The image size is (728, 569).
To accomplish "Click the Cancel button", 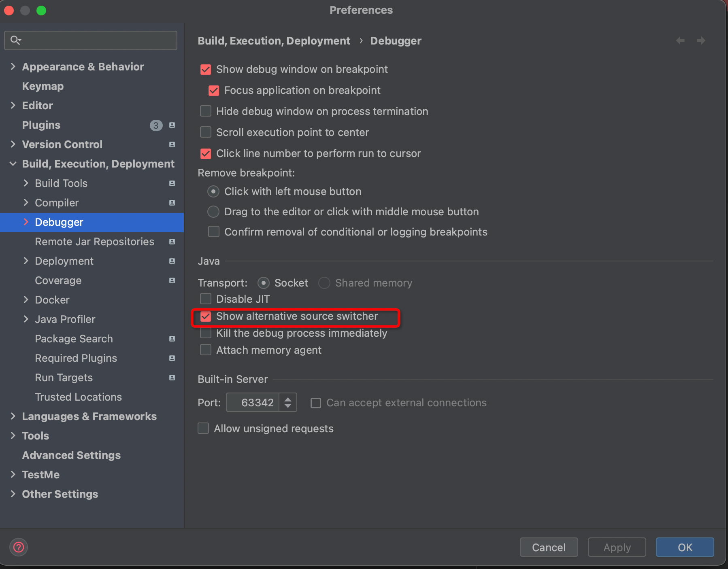I will 548,547.
